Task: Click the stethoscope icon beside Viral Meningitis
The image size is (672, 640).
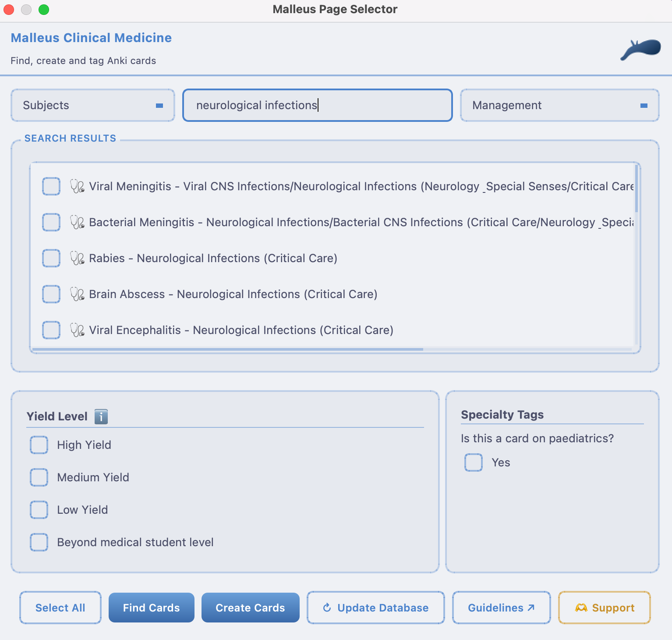Action: [77, 186]
